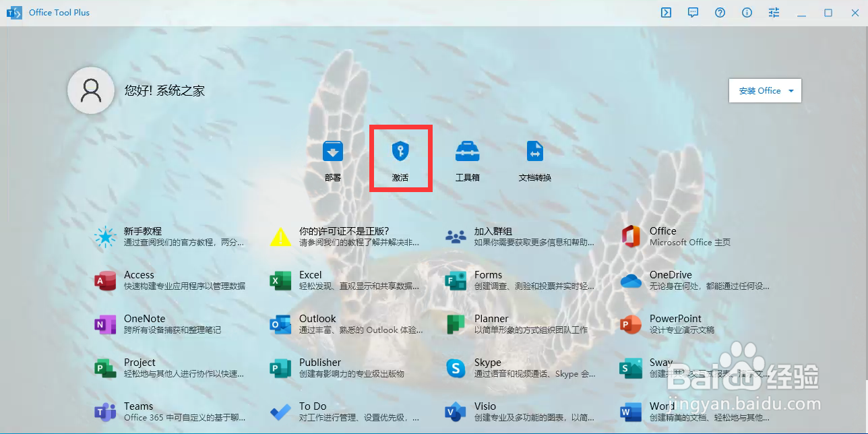This screenshot has width=868, height=434.
Task: Click the join group (加入群组) people icon
Action: click(456, 237)
